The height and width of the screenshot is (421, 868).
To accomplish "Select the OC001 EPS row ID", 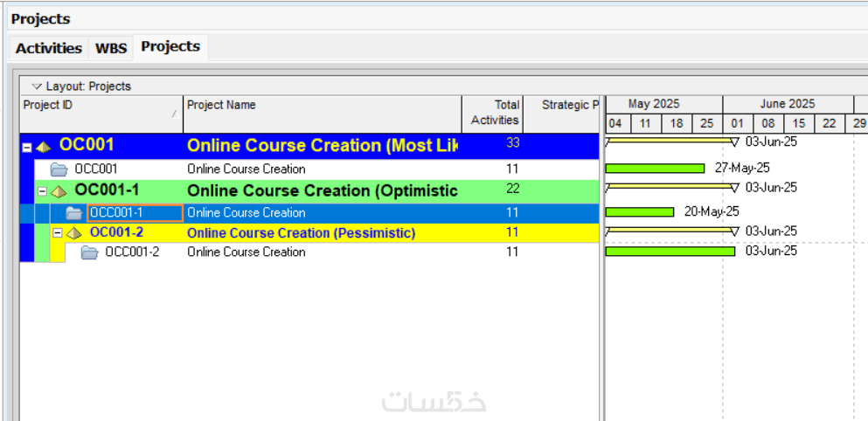I will [87, 145].
